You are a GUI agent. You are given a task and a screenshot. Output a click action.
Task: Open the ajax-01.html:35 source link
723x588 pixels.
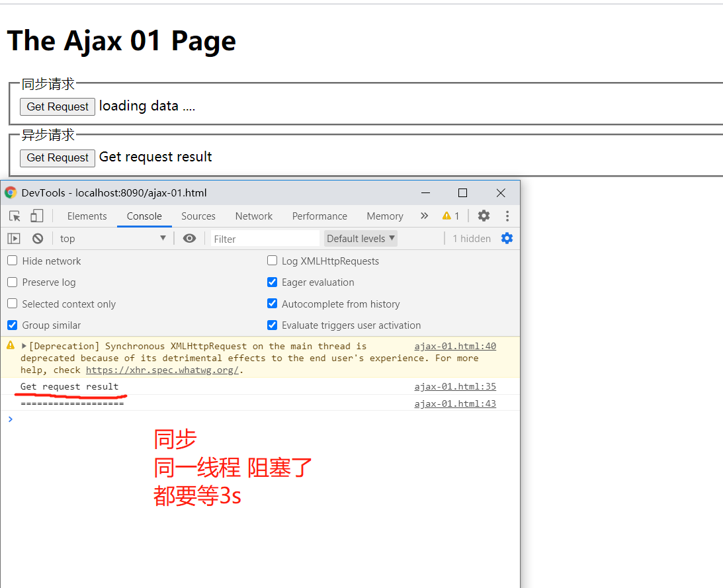(455, 386)
